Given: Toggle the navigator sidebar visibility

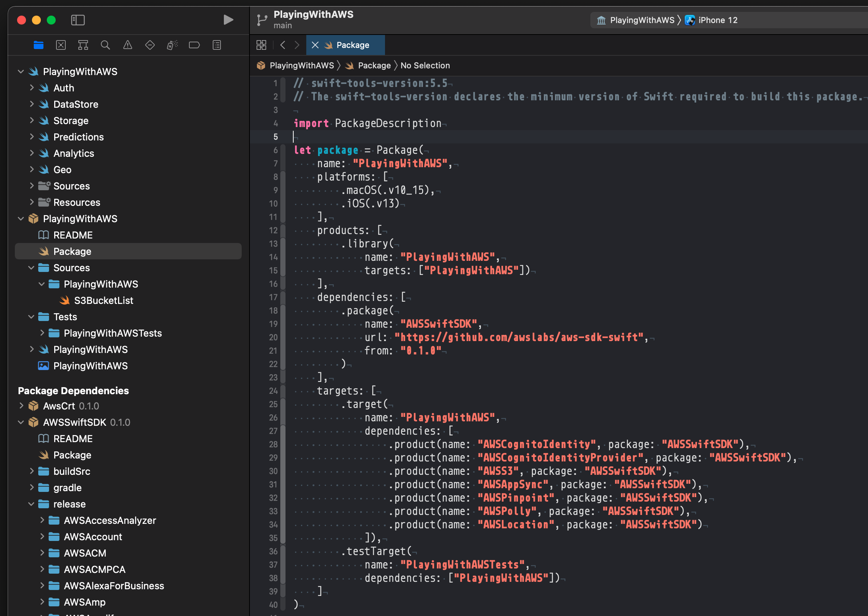Looking at the screenshot, I should (x=78, y=20).
